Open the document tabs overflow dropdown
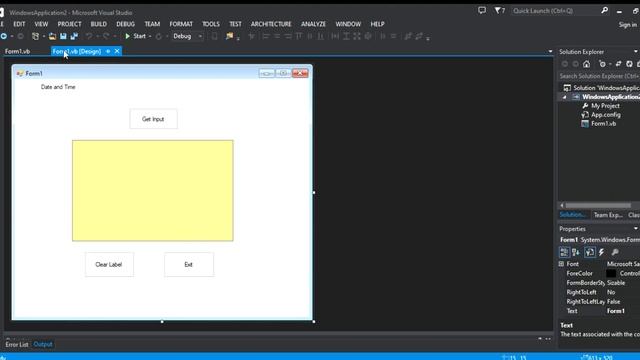Screen dimensions: 640x360 coord(550,51)
